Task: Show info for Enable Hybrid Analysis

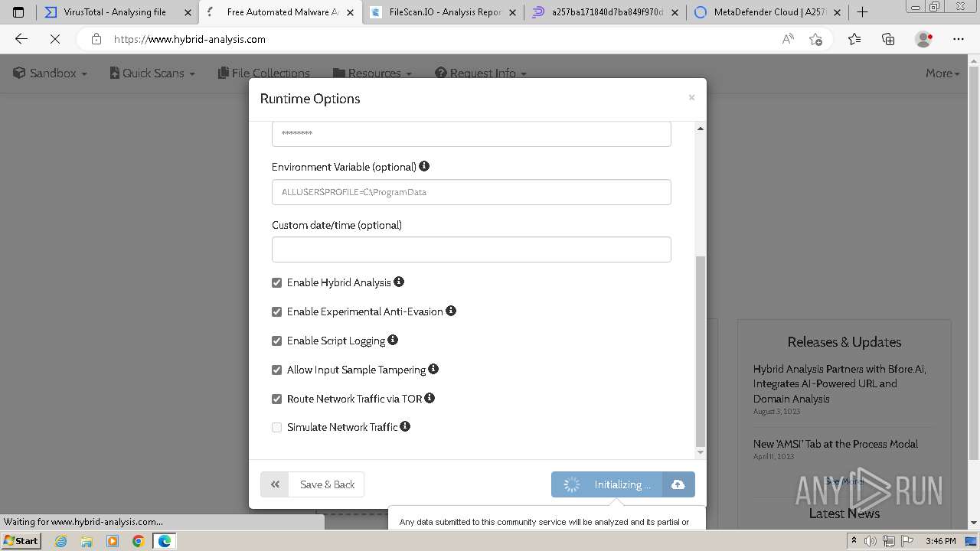Action: 399,282
